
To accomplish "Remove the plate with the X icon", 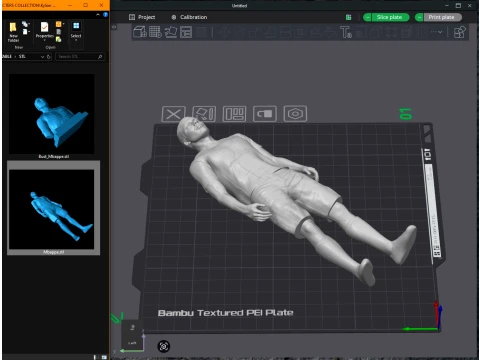I will (173, 114).
